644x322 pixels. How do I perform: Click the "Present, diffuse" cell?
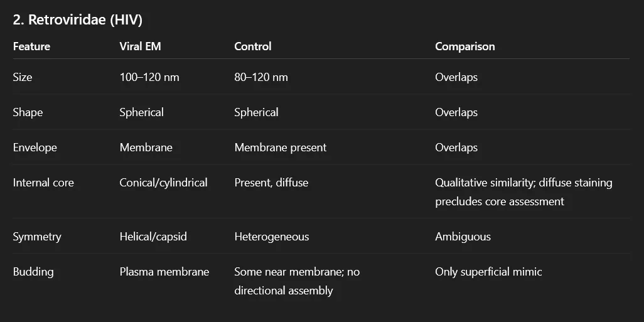271,183
